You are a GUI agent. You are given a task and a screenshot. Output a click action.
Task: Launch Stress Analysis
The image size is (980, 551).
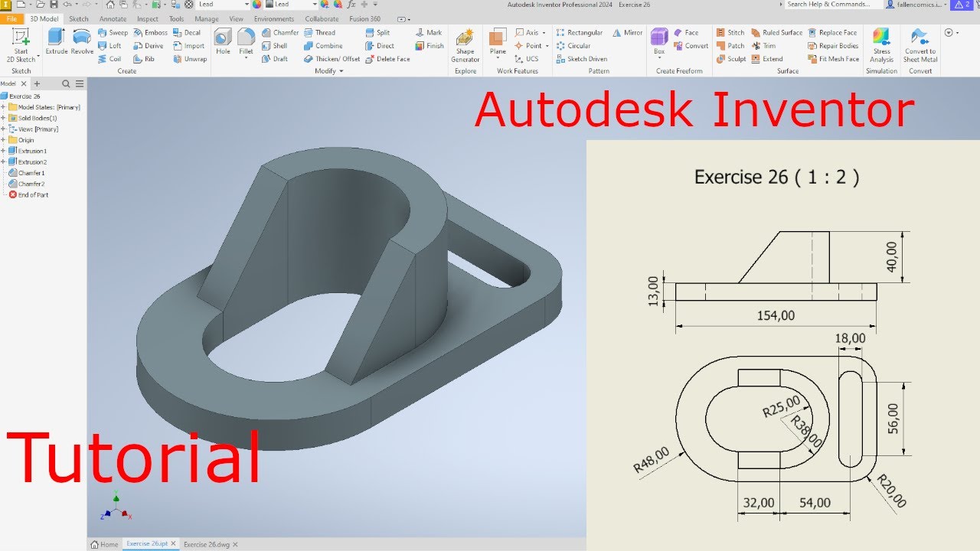(x=881, y=45)
